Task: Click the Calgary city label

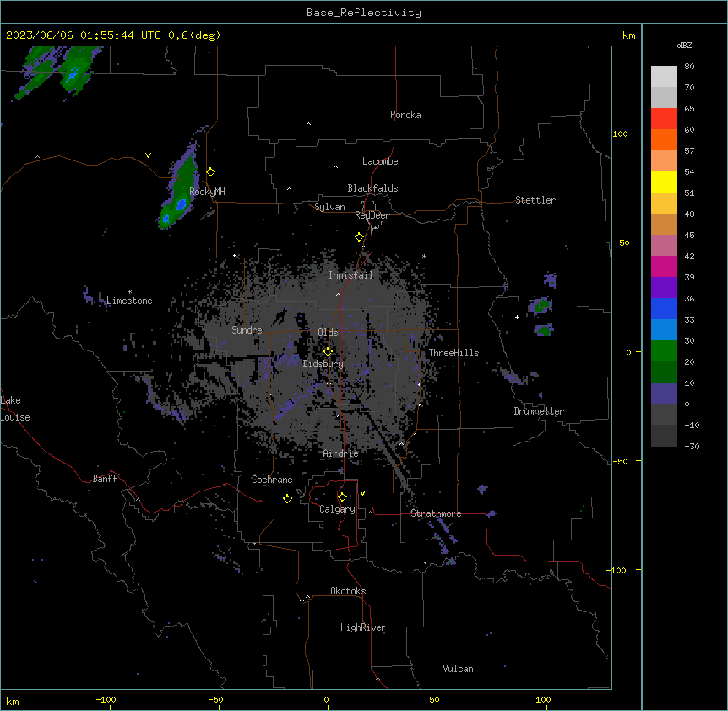Action: point(337,509)
